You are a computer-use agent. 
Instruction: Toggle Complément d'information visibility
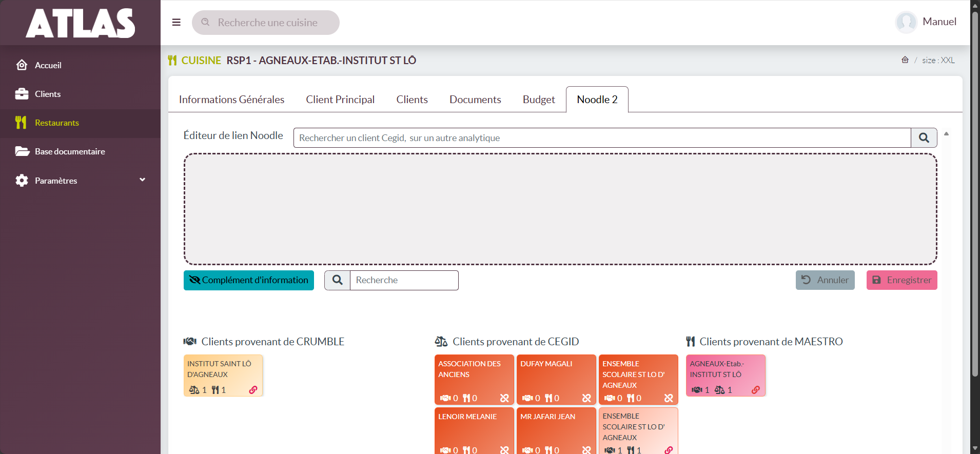(249, 280)
